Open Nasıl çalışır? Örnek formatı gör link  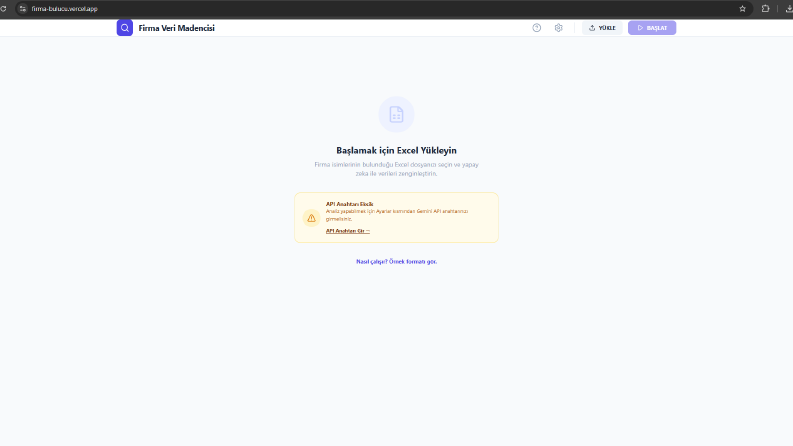[396, 261]
